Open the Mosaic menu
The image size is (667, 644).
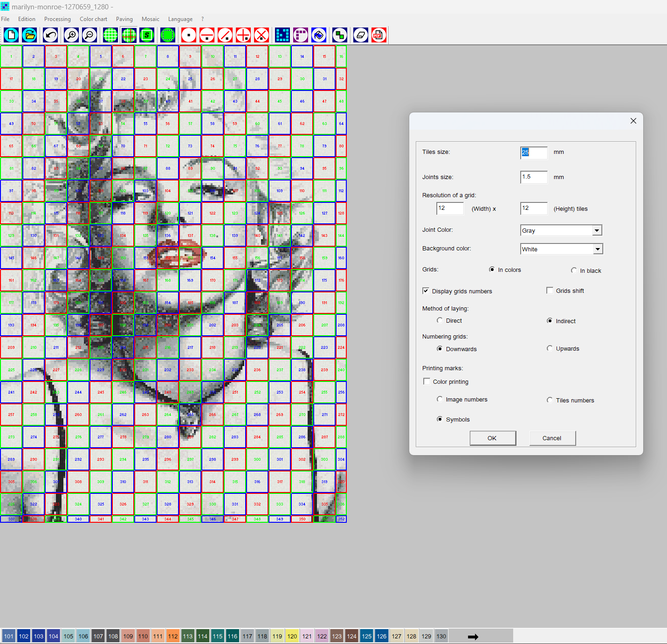click(x=150, y=19)
